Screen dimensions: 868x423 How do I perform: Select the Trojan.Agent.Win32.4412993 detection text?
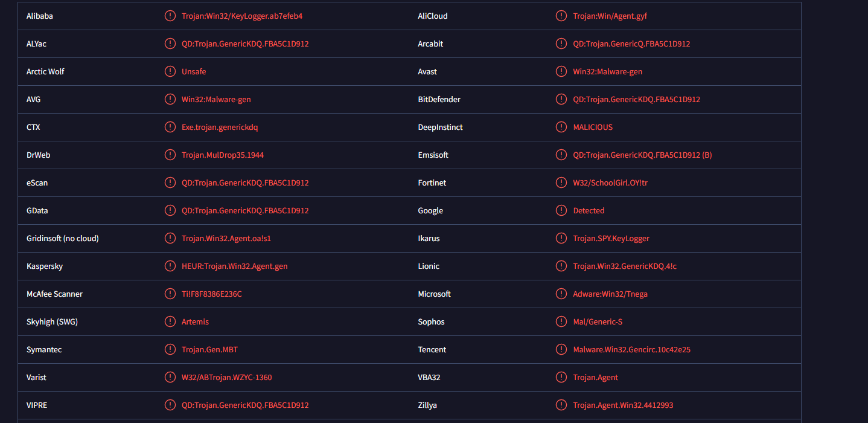[623, 405]
